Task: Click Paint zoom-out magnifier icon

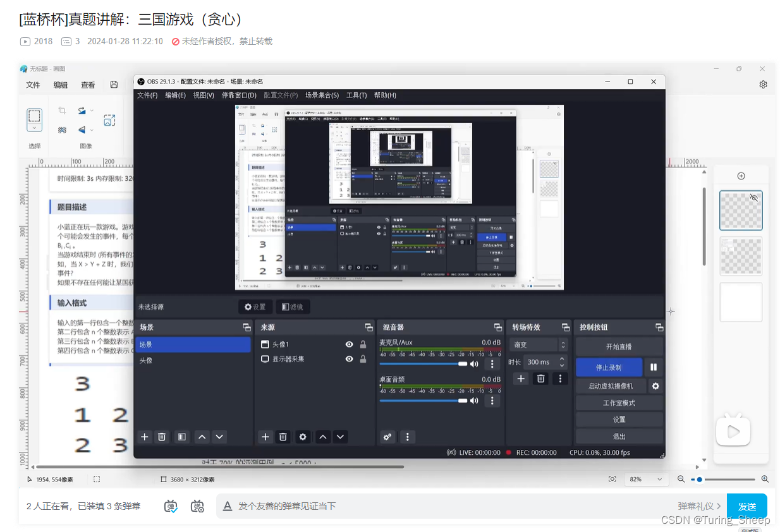Action: [681, 480]
